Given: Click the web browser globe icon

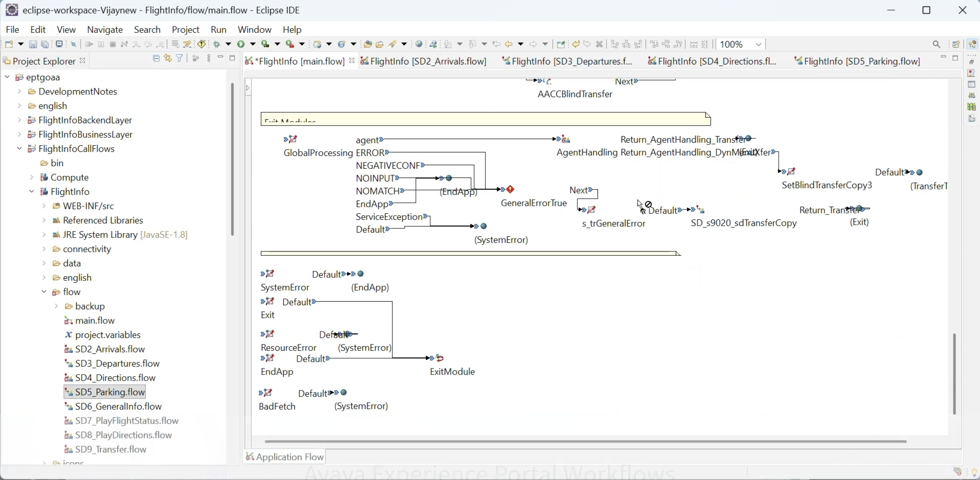Looking at the screenshot, I should (x=419, y=44).
